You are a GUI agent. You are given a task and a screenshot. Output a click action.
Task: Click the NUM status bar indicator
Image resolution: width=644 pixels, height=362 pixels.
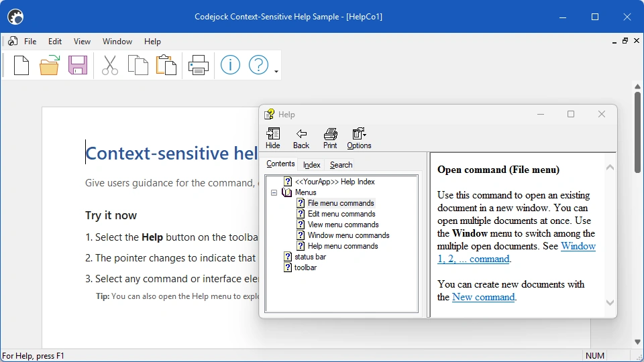[x=595, y=356]
